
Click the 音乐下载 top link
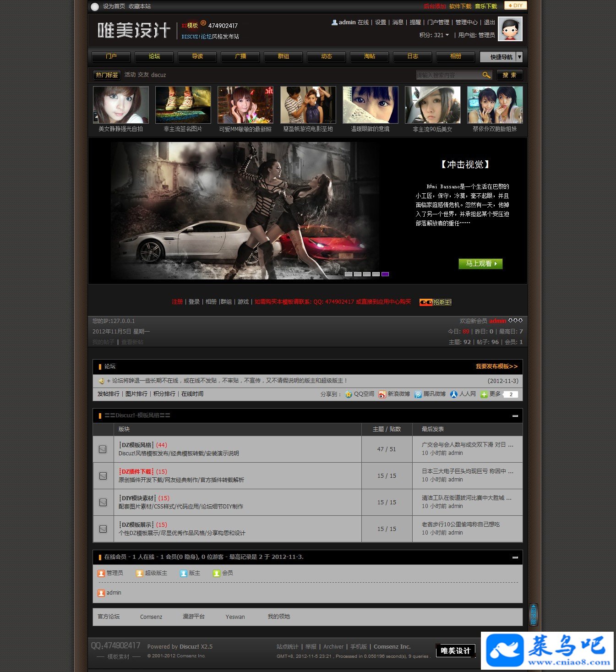pyautogui.click(x=486, y=6)
